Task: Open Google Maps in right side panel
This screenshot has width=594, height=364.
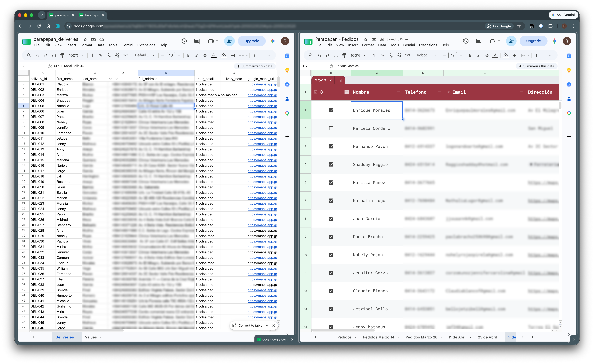Action: pyautogui.click(x=569, y=113)
